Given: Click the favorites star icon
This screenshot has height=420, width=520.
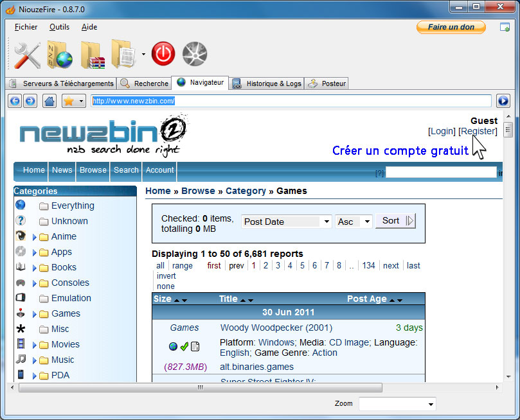Looking at the screenshot, I should (69, 101).
